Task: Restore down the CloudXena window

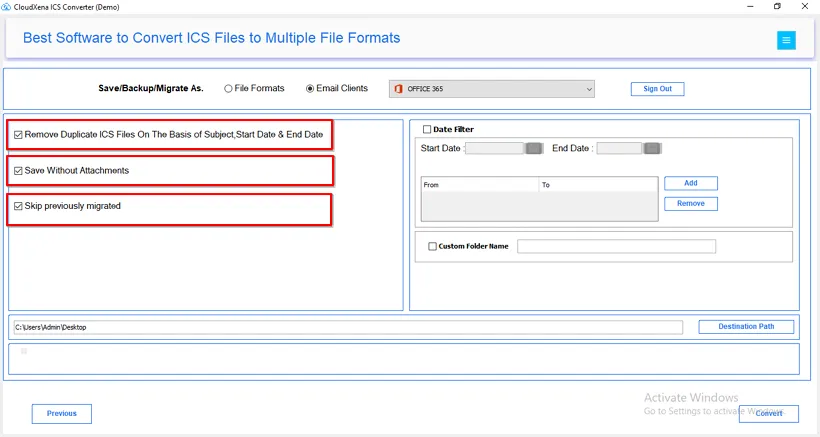Action: (777, 6)
